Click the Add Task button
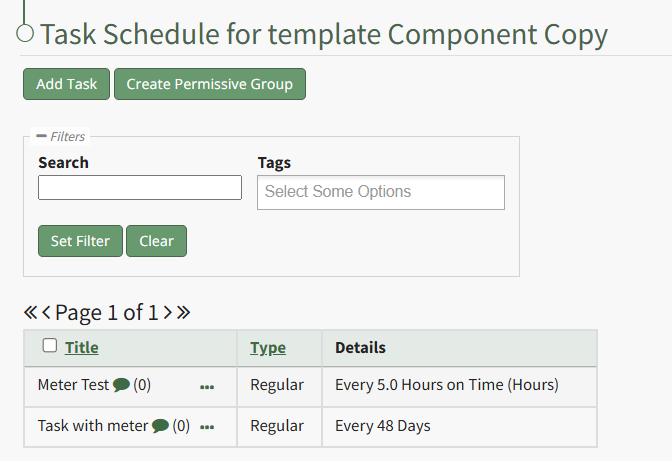This screenshot has width=672, height=461. click(x=66, y=84)
